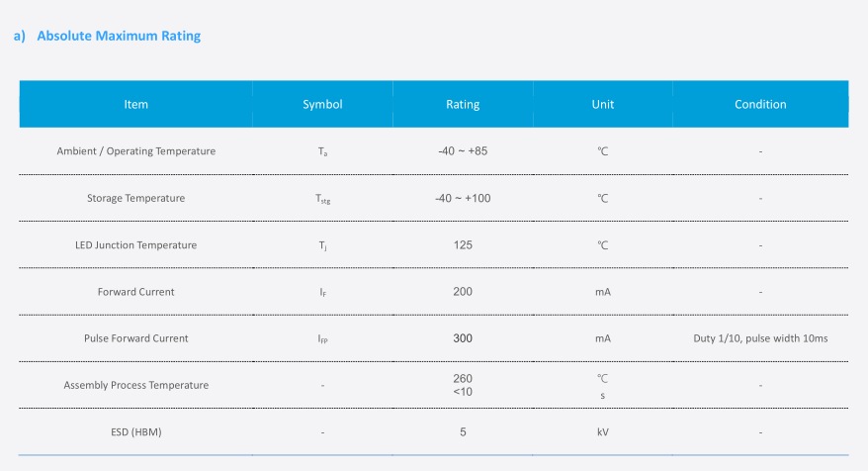This screenshot has width=868, height=471.
Task: Click the -40 ~ +85 rating value
Action: [463, 151]
